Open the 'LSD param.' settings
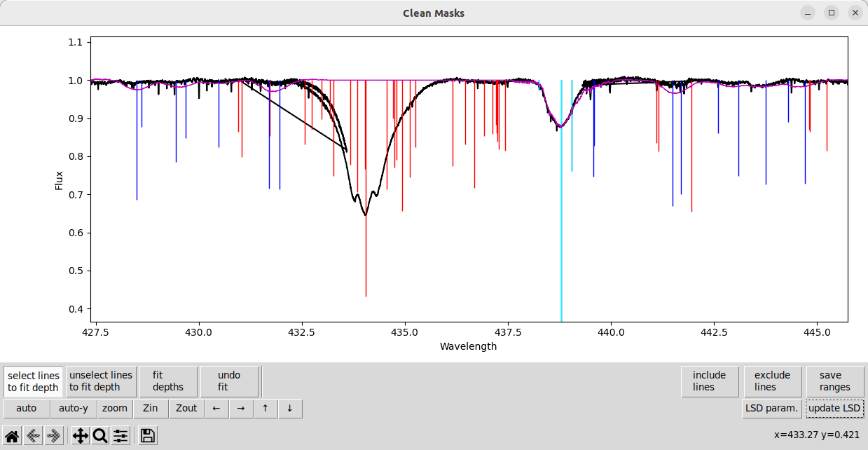Viewport: 868px width, 450px height. pyautogui.click(x=772, y=408)
